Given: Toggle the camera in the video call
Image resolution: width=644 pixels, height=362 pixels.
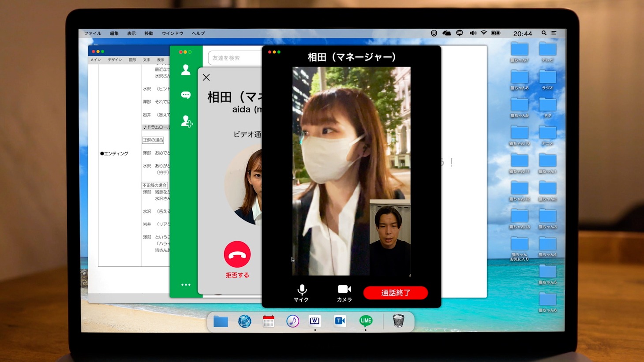Looking at the screenshot, I should coord(344,292).
